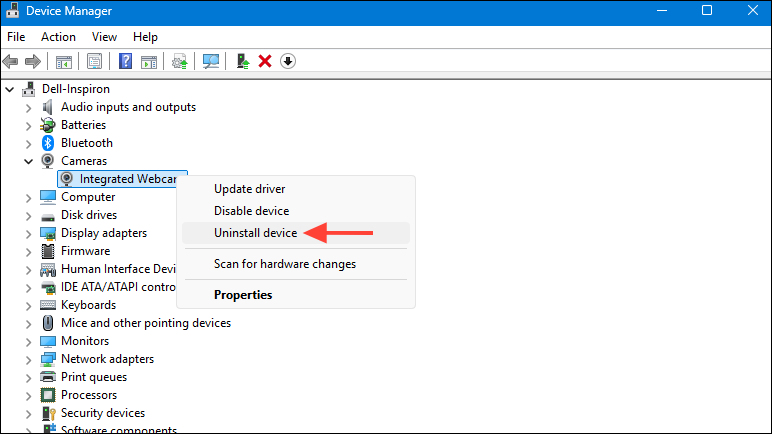Click Update driver gear toolbar icon
Screen dimensions: 772x434
coord(179,61)
